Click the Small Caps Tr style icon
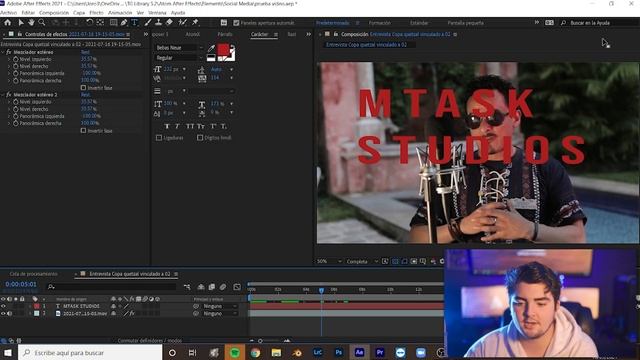The width and height of the screenshot is (640, 360). (x=201, y=127)
